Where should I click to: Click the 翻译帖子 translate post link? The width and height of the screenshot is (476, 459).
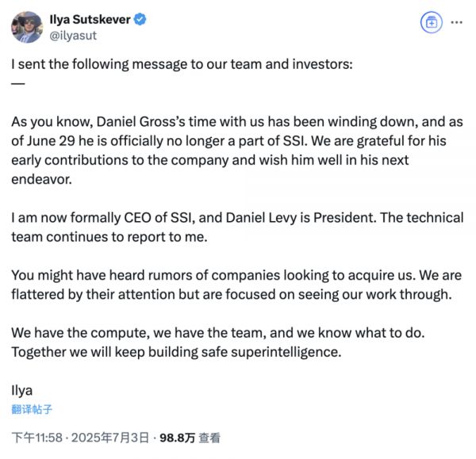click(x=33, y=409)
